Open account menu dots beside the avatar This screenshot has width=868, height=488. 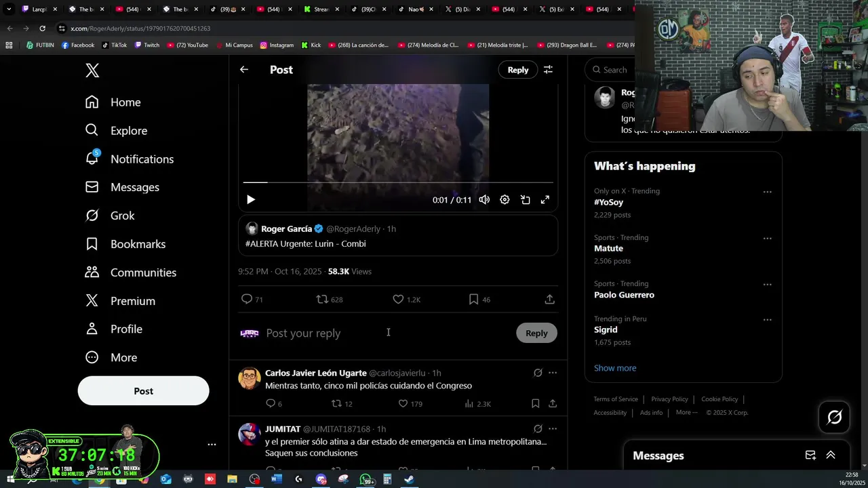212,445
